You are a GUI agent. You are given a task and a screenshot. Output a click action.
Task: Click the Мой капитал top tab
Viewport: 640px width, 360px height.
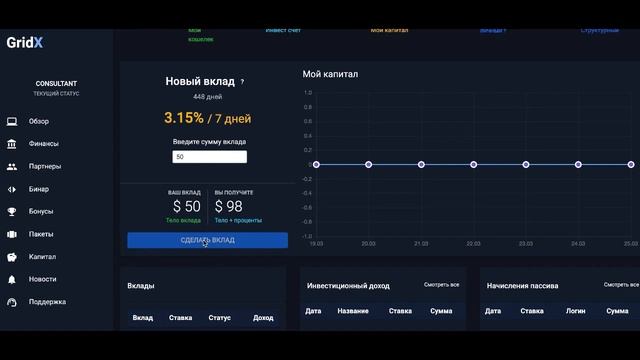tap(389, 30)
